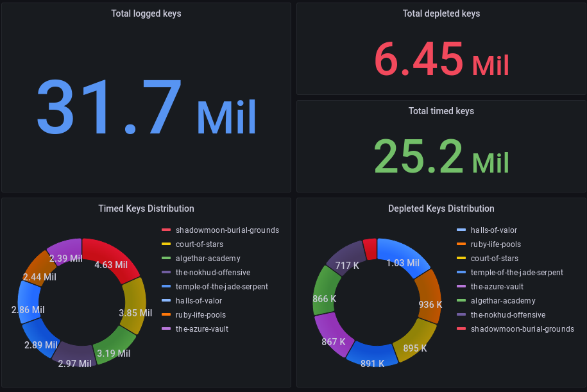The height and width of the screenshot is (392, 587).
Task: Toggle court-of-stars label in Timed Keys legend
Action: 200,244
